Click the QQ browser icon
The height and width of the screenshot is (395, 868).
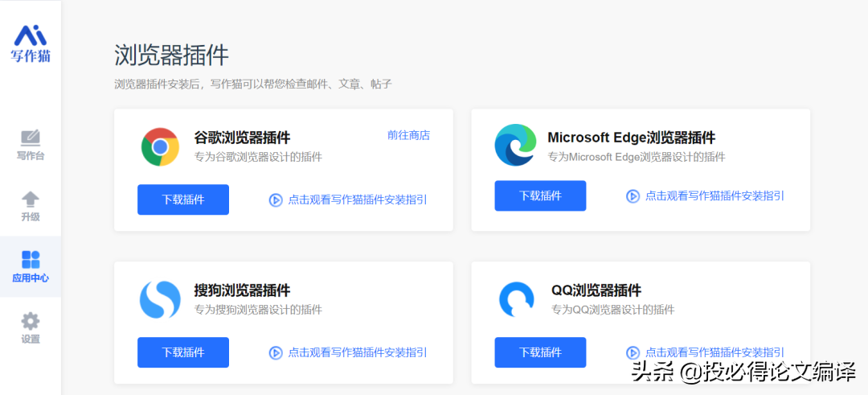517,300
